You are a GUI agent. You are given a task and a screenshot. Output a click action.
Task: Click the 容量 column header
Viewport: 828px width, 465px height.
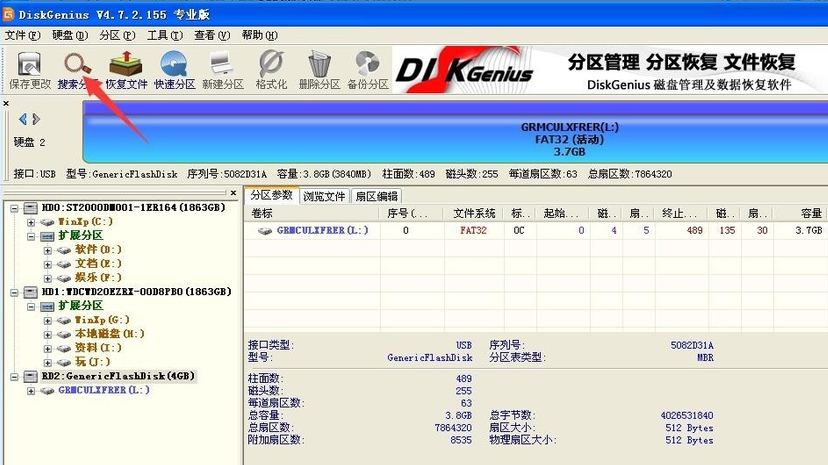click(801, 213)
